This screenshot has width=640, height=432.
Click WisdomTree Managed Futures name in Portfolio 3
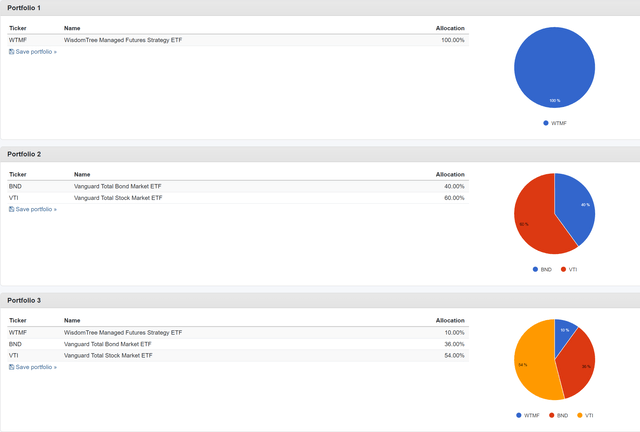(123, 332)
